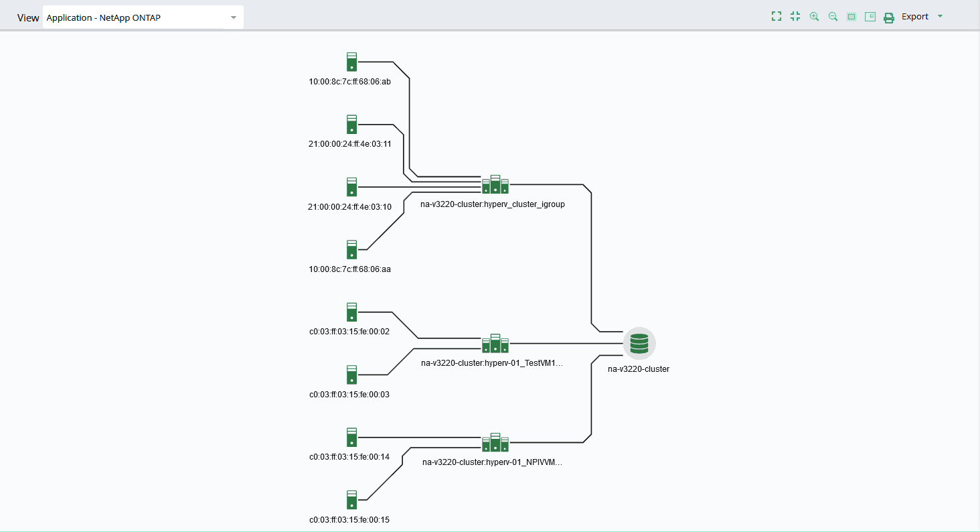Click the text 21:00:00:24:ff:4e:03:11
Image resolution: width=980 pixels, height=532 pixels.
point(349,144)
